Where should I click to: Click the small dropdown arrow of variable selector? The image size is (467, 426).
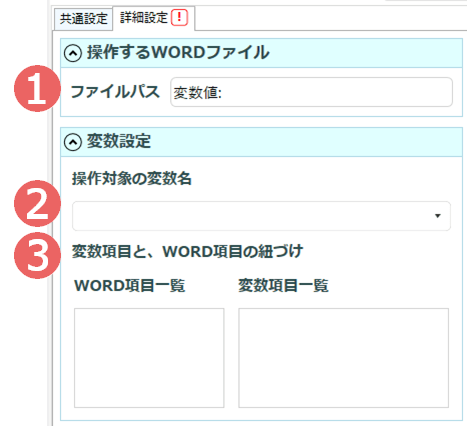pyautogui.click(x=438, y=216)
